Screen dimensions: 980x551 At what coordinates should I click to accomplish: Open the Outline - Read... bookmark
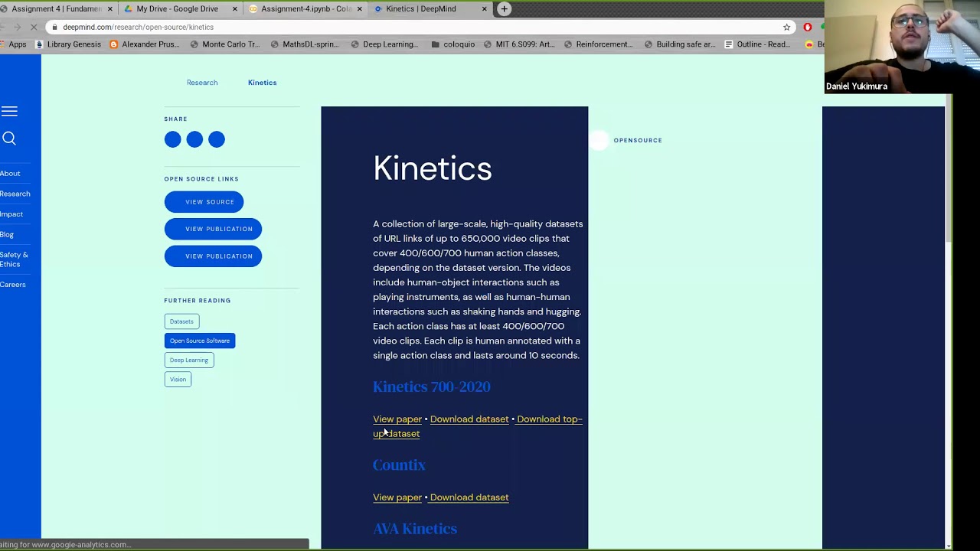[757, 44]
